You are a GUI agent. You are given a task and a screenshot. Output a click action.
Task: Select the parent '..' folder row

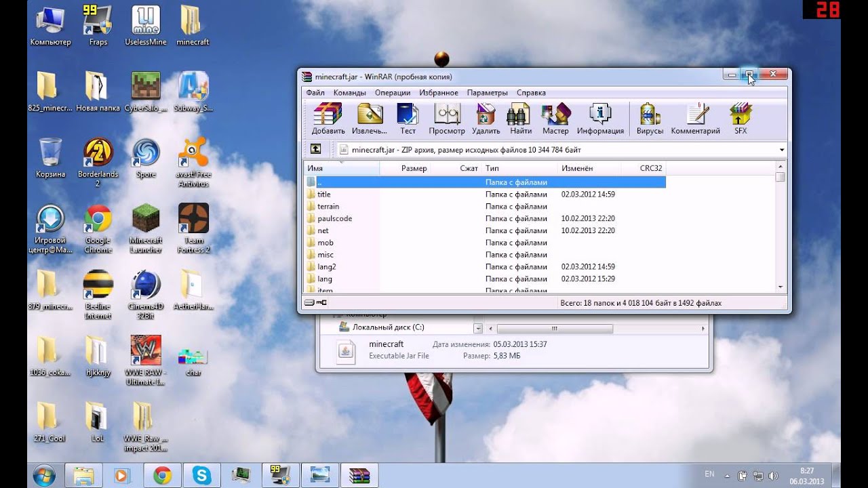tap(484, 182)
